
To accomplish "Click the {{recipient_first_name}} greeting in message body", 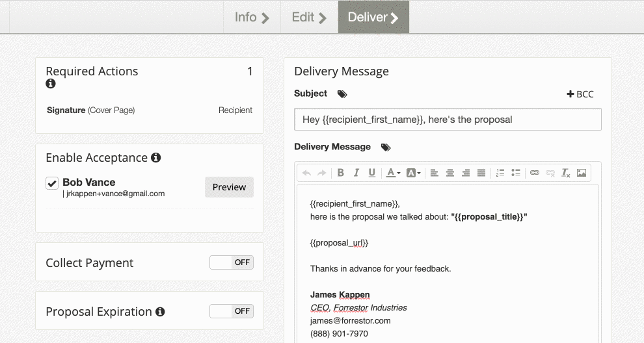I will [x=355, y=204].
